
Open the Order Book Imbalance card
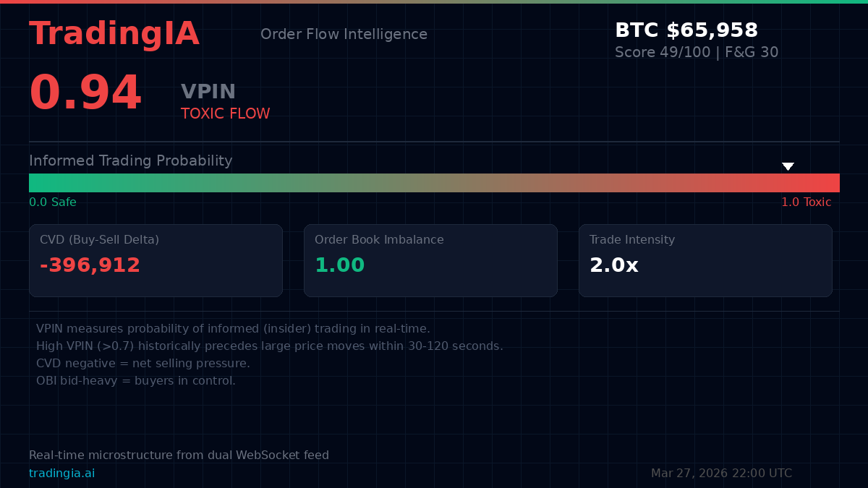click(x=430, y=260)
